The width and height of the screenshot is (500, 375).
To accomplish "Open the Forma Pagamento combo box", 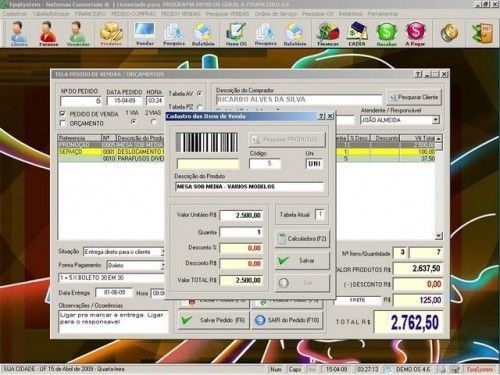I will 135,265.
